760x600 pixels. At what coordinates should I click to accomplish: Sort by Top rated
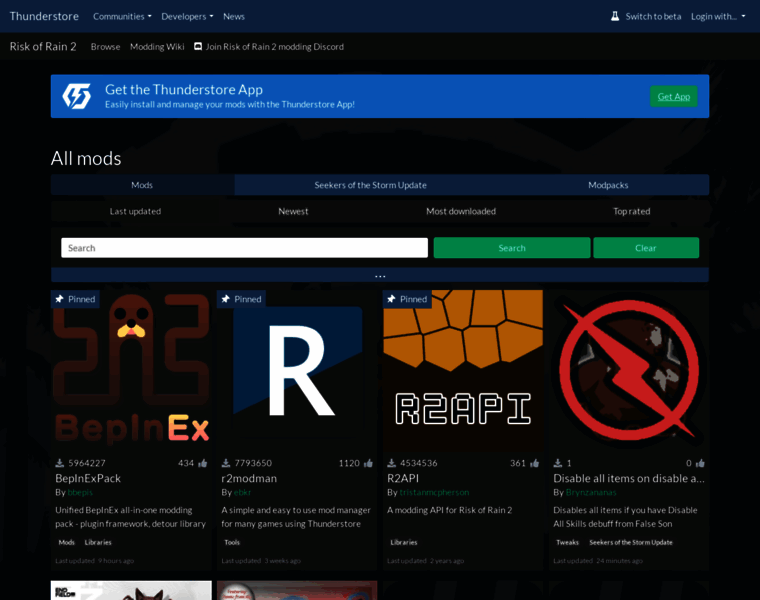pos(632,211)
